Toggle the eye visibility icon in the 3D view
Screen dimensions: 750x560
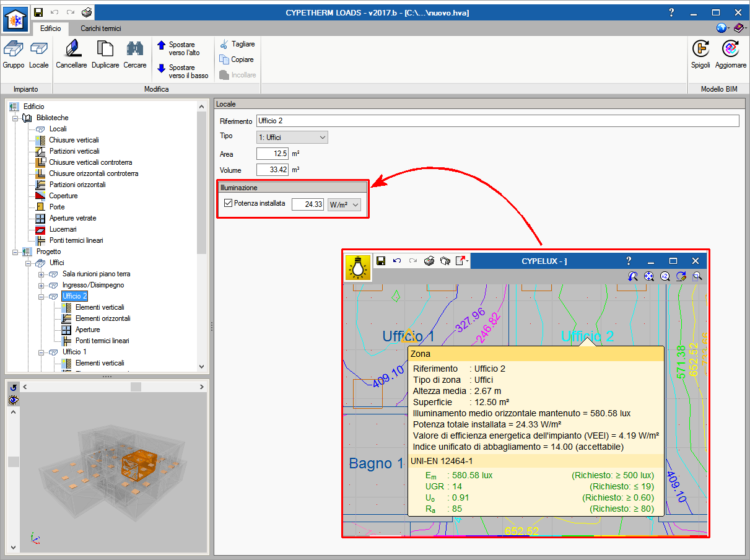[13, 400]
